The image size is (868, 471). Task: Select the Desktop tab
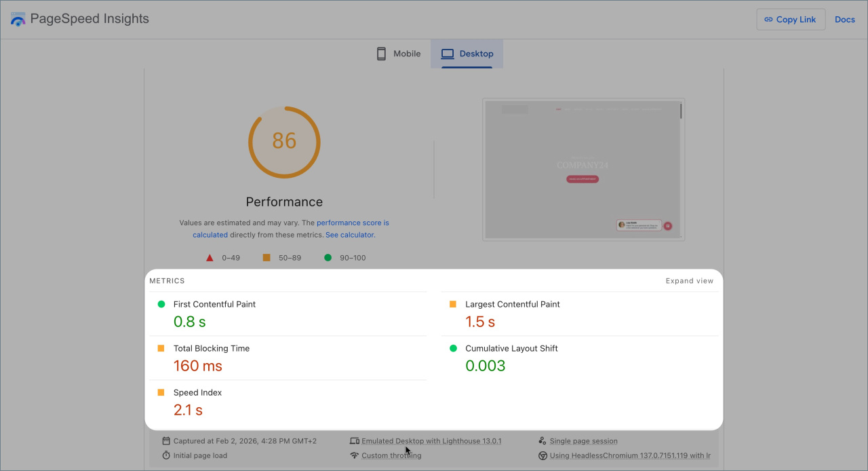coord(467,54)
